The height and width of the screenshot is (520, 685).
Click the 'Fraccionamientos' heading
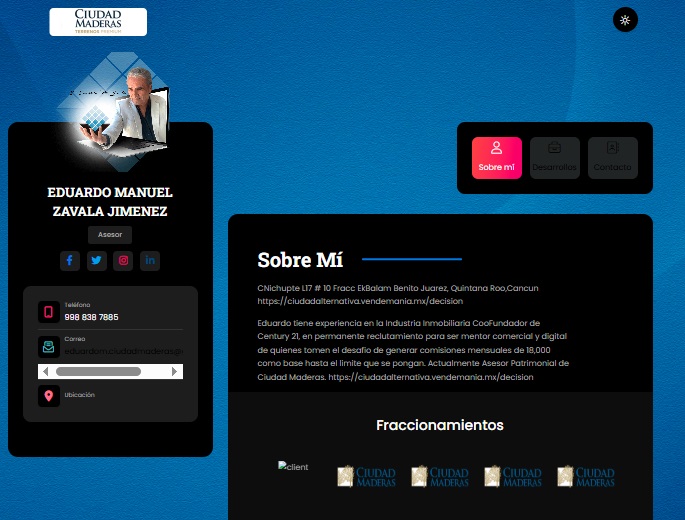pyautogui.click(x=440, y=425)
